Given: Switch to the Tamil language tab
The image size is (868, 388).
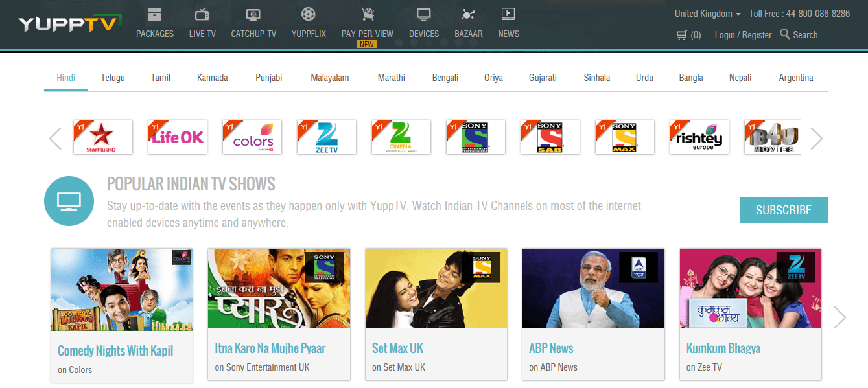Looking at the screenshot, I should (x=161, y=78).
